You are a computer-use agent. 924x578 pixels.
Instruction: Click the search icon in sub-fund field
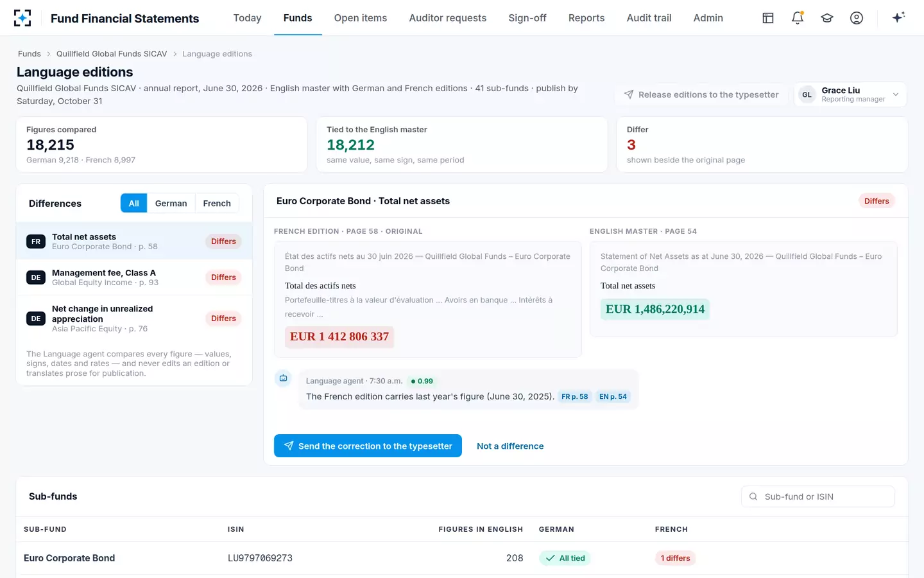coord(753,496)
